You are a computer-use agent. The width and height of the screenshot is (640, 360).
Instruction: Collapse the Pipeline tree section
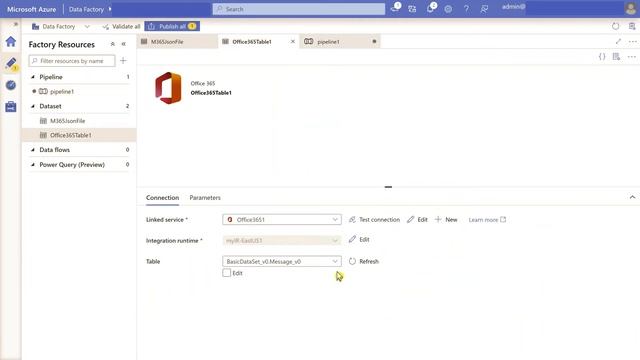[x=33, y=77]
